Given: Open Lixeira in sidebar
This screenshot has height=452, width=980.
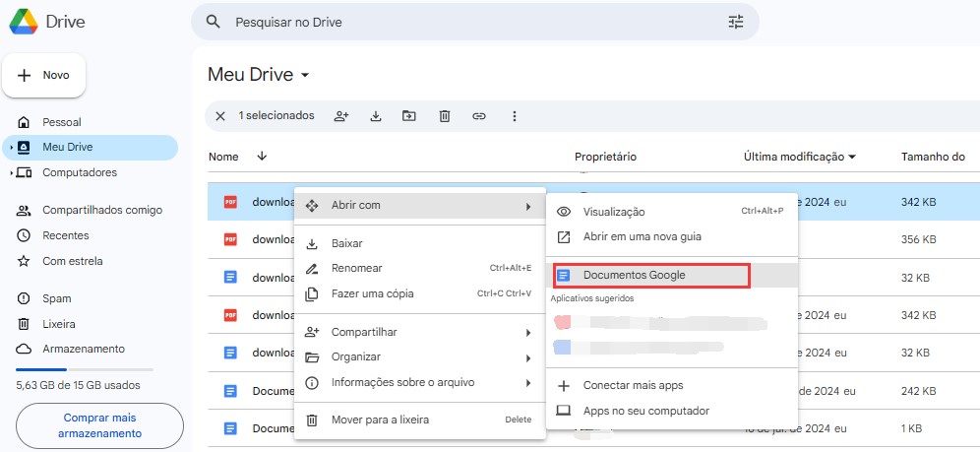Looking at the screenshot, I should click(90, 324).
